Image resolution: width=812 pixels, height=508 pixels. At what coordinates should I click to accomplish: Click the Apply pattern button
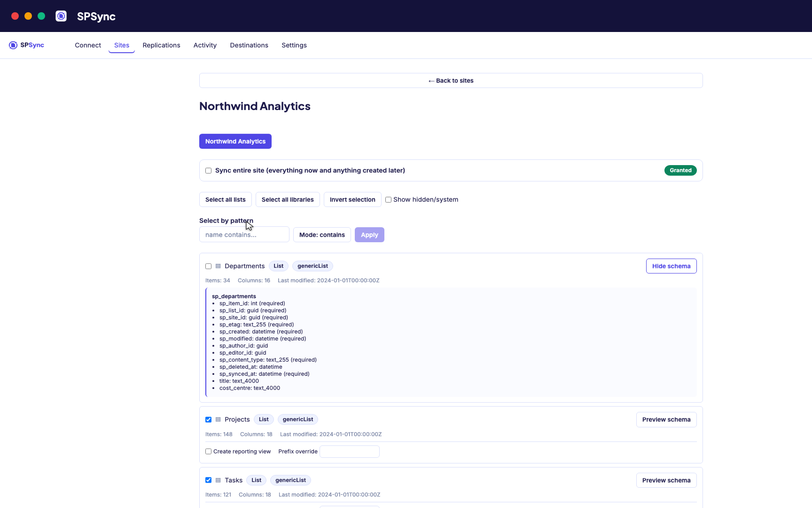point(369,235)
